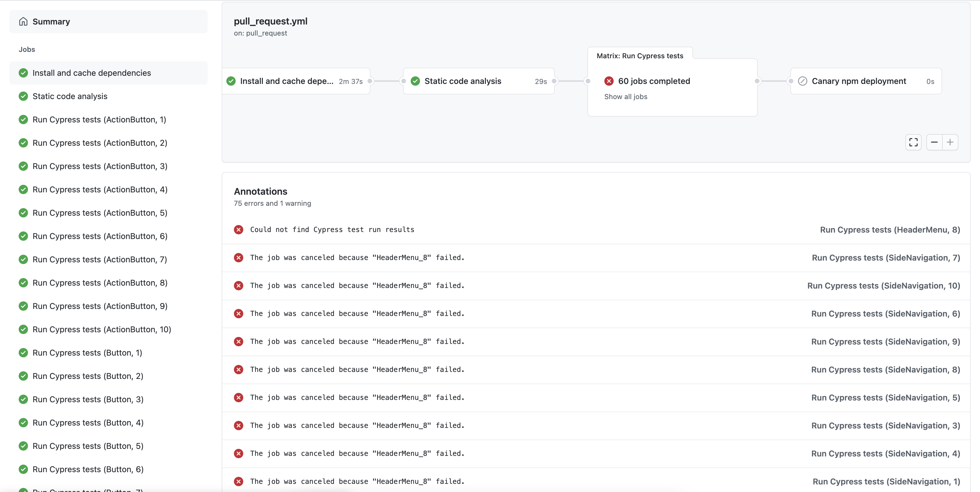Click the green check beside sidebar Static code analysis
980x492 pixels.
click(23, 96)
